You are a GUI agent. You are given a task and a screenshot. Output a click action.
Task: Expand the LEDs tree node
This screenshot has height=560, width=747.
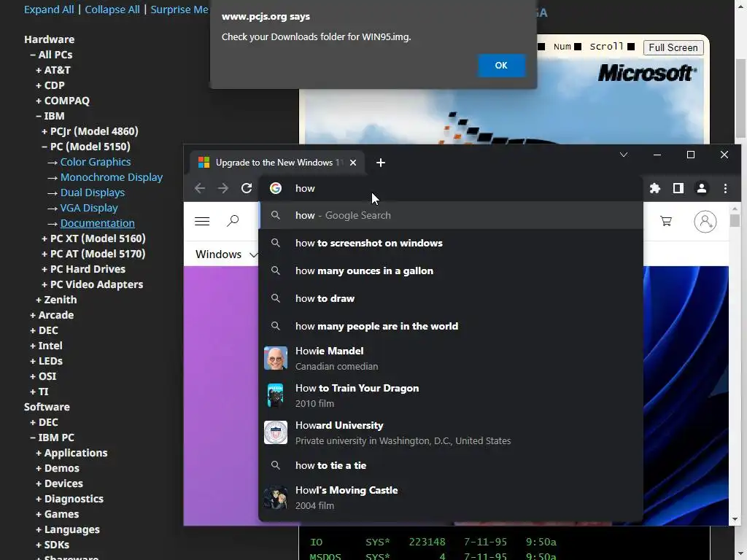tap(46, 360)
